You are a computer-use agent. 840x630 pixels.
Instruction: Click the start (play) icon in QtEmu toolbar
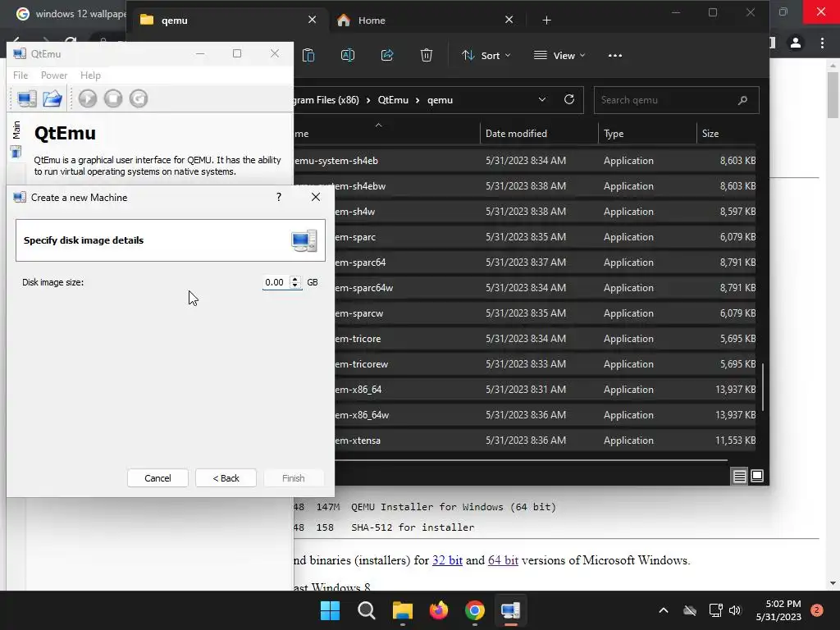tap(88, 98)
